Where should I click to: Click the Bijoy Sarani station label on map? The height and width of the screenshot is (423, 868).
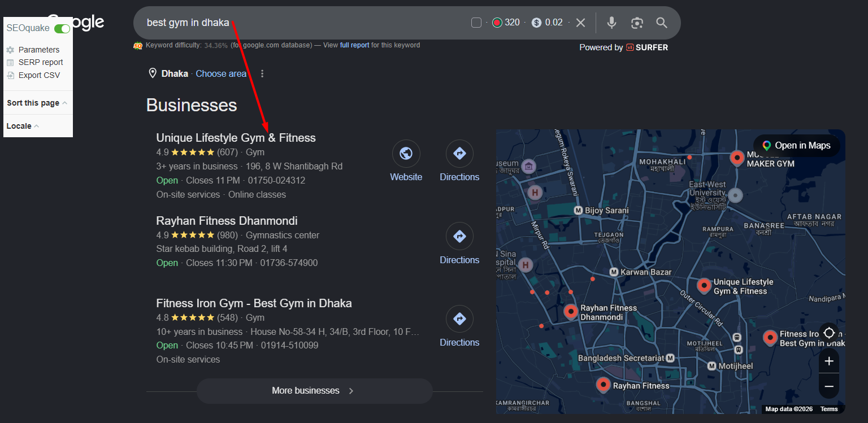[606, 211]
